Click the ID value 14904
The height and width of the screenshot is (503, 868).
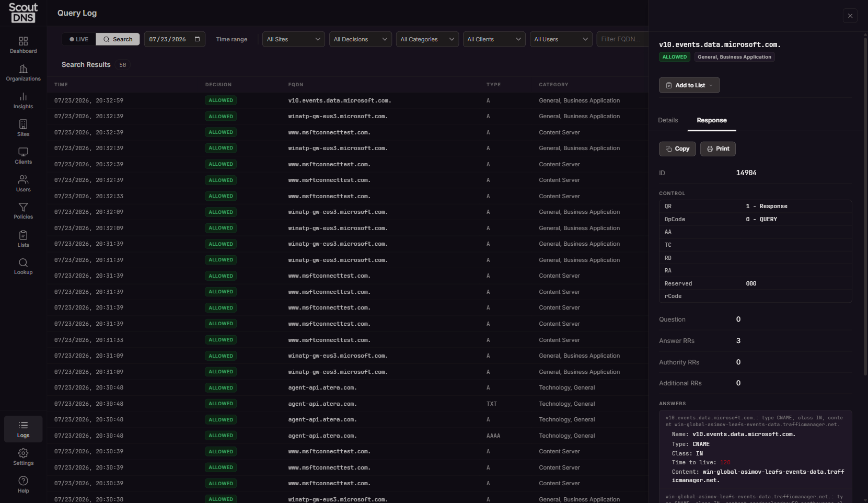[746, 173]
